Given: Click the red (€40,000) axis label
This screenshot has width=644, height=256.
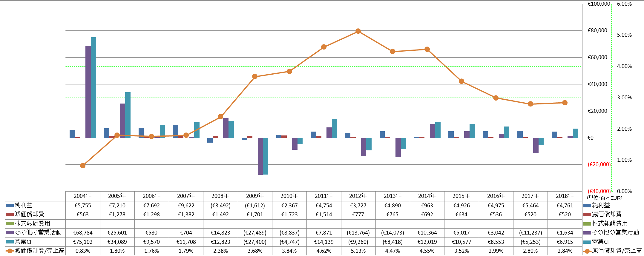Looking at the screenshot, I should point(599,191).
